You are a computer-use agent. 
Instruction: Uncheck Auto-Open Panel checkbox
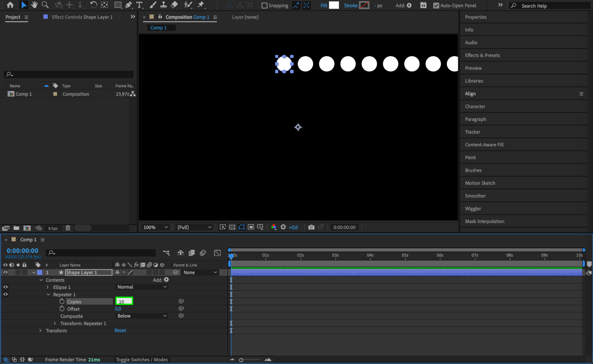pyautogui.click(x=436, y=6)
